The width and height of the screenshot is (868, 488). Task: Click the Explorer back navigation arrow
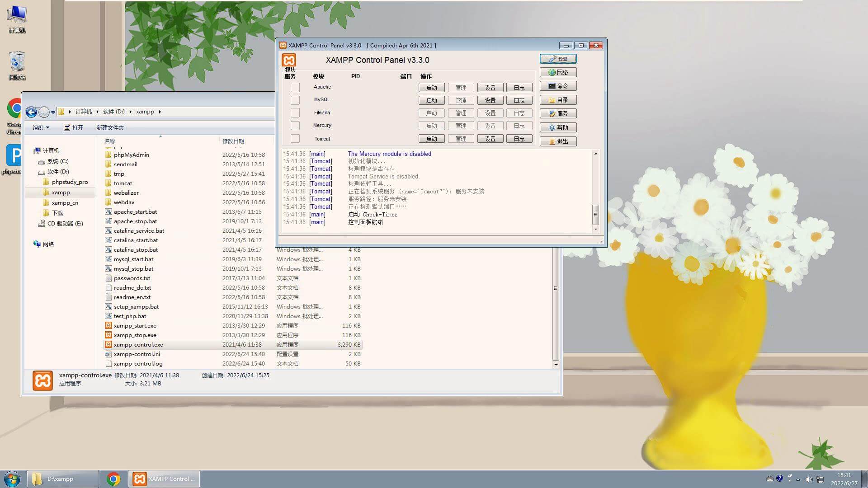(31, 112)
